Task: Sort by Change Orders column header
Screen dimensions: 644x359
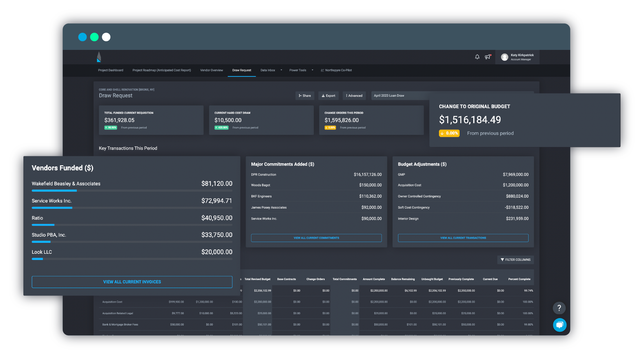Action: (315, 279)
